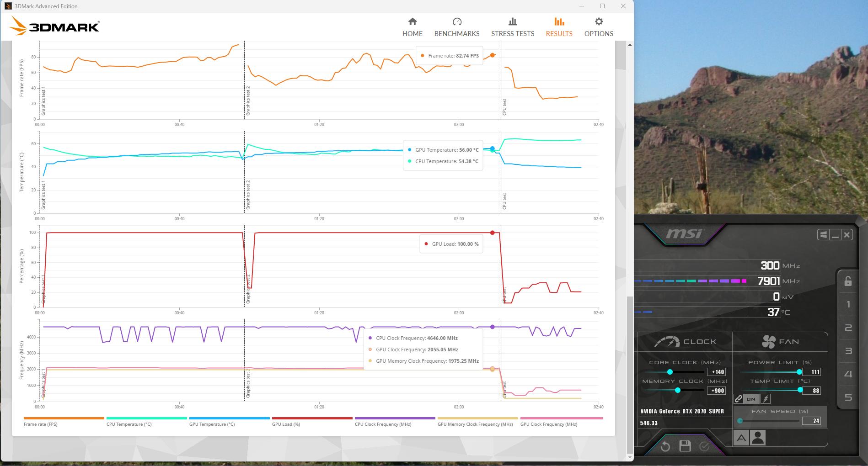Close the MSI Afterburner window
Screen dimensions: 868x466
[x=847, y=235]
